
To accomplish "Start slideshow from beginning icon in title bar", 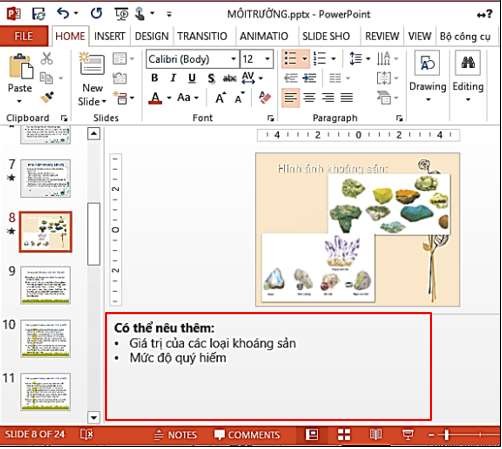I will pyautogui.click(x=121, y=14).
